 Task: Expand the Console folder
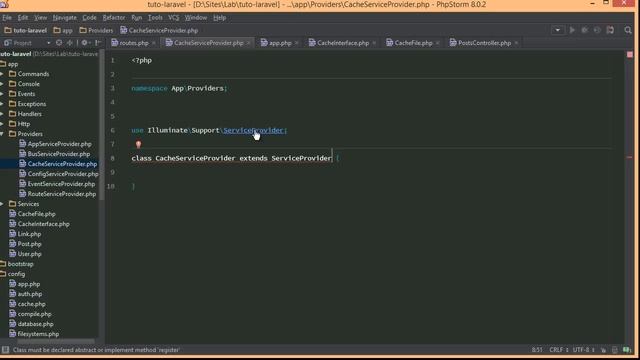click(2, 84)
